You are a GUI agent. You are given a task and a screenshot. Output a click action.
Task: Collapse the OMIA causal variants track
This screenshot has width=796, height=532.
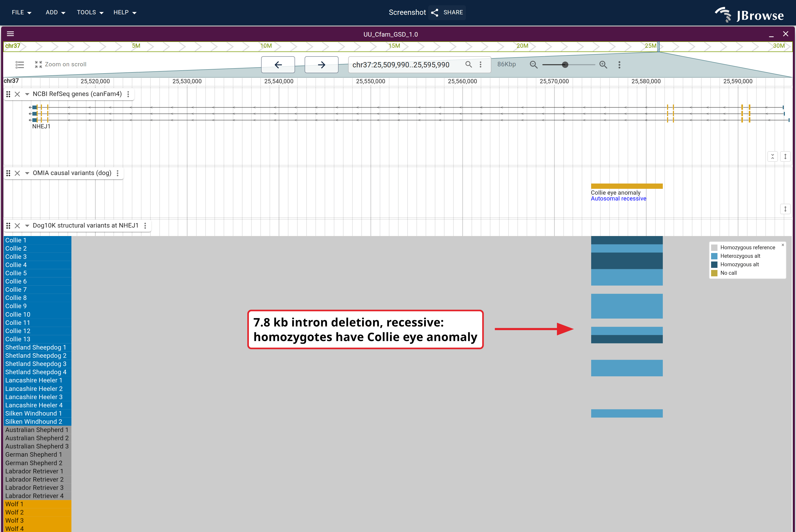27,173
